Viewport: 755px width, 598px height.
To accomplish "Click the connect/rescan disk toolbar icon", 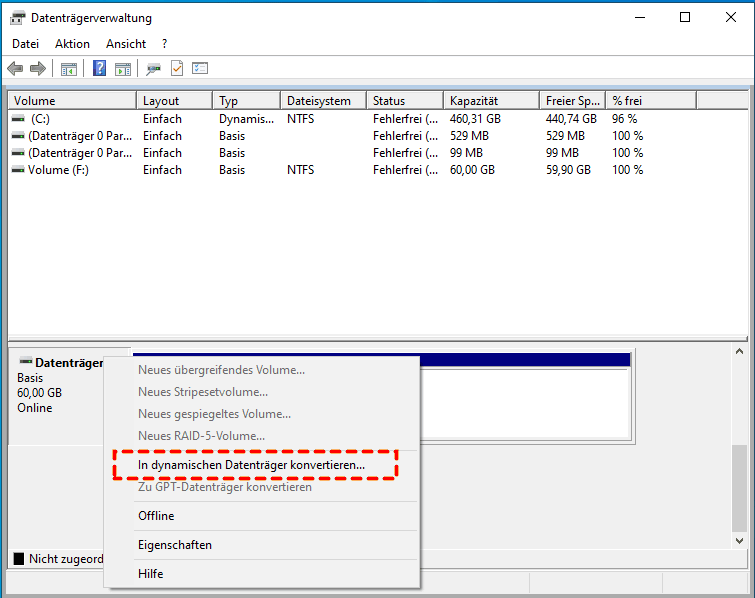I will pos(153,69).
